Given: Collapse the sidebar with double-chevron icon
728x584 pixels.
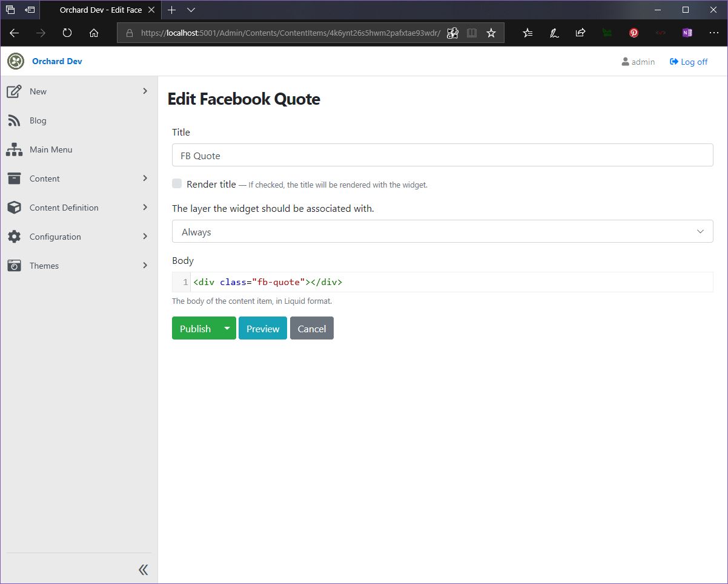Looking at the screenshot, I should tap(143, 569).
